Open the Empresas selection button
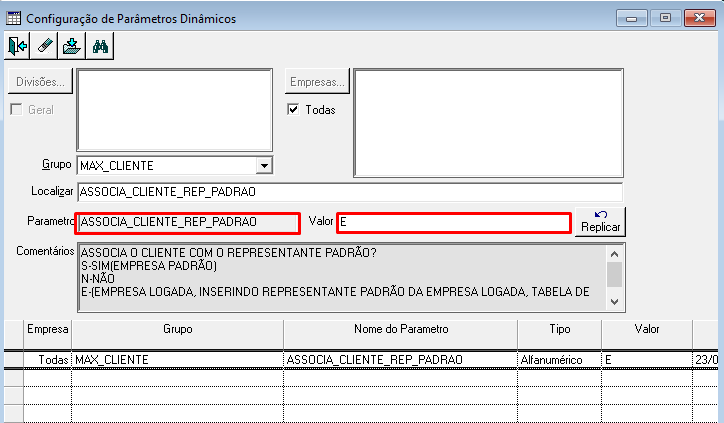The width and height of the screenshot is (724, 423). (x=317, y=81)
